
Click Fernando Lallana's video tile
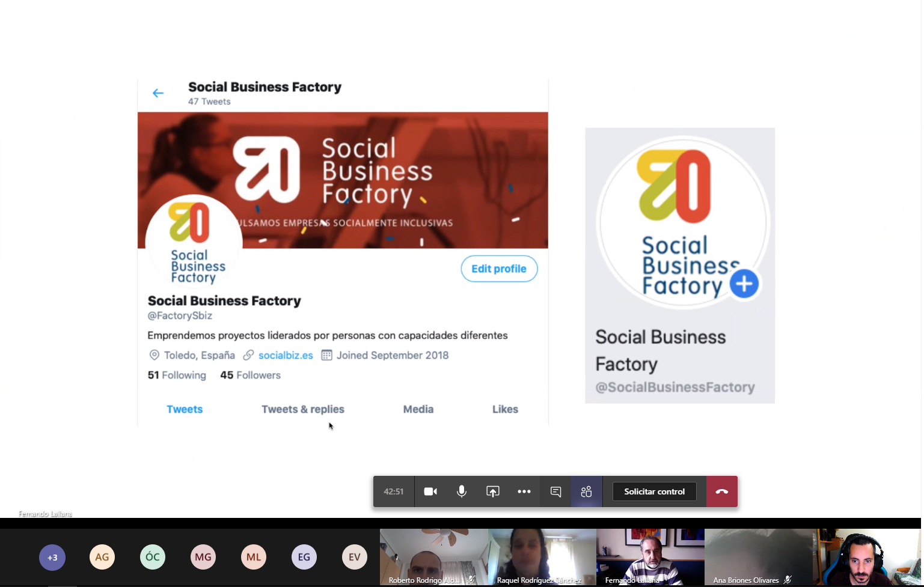click(x=650, y=557)
